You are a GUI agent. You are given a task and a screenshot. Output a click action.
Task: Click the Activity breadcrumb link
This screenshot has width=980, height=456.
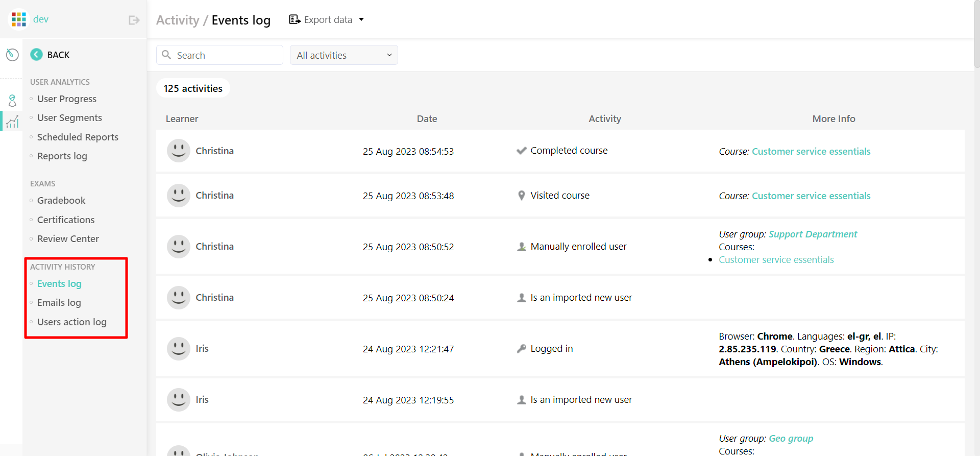pos(178,20)
